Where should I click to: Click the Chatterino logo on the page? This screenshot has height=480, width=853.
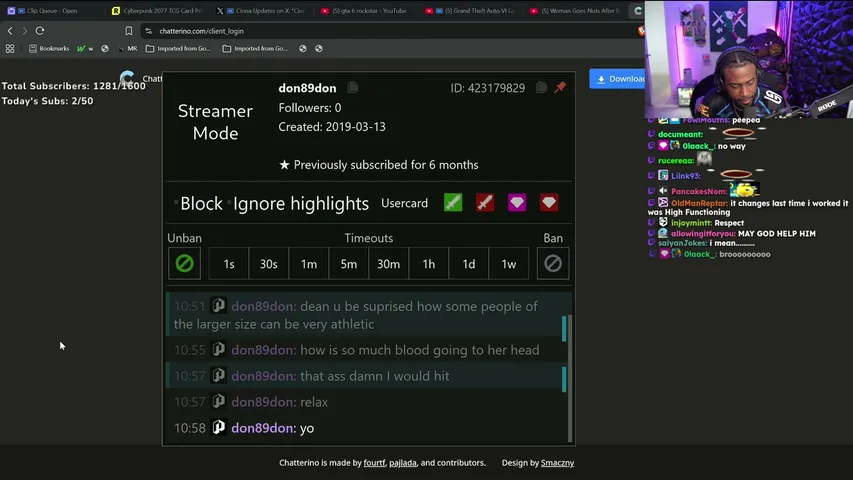pos(127,78)
